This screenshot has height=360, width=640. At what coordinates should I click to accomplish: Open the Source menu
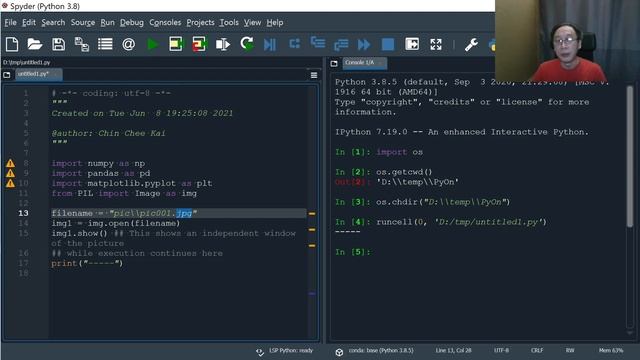(83, 22)
